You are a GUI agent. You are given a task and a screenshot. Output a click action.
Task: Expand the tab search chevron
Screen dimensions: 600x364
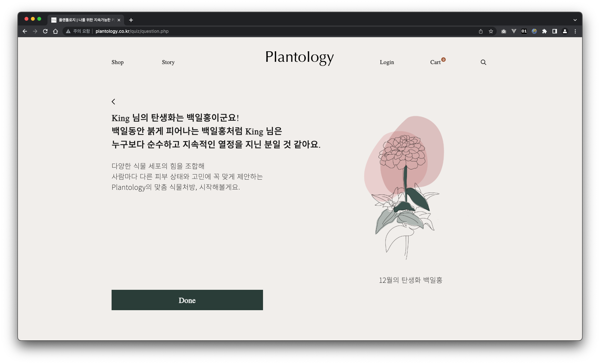coord(575,20)
